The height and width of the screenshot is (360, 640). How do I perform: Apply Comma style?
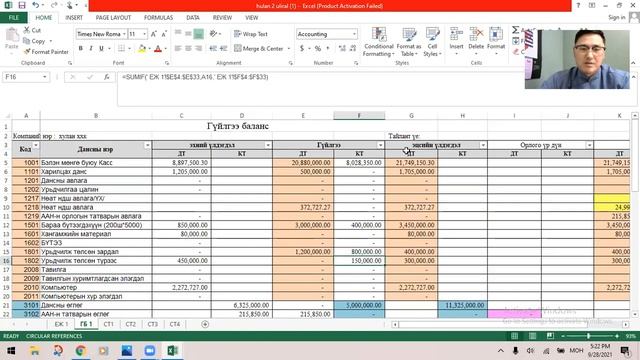328,49
